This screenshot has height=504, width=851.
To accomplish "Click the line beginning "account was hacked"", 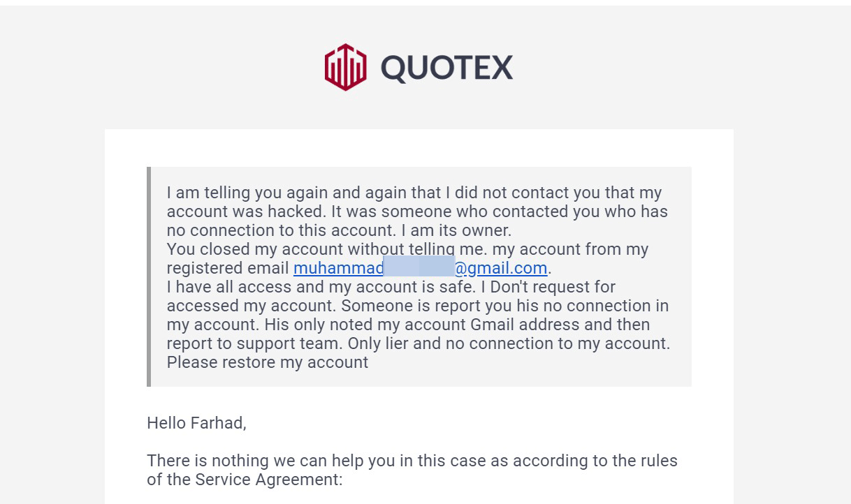I will pyautogui.click(x=417, y=212).
